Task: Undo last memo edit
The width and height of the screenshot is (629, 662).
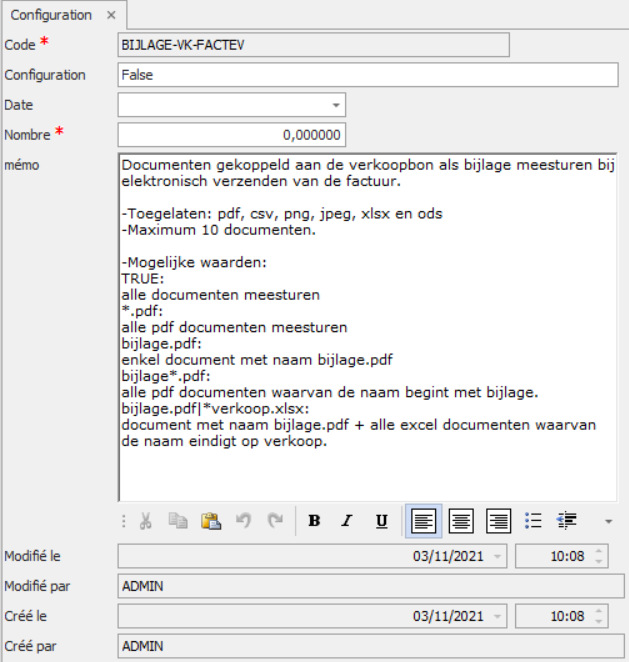Action: click(244, 520)
